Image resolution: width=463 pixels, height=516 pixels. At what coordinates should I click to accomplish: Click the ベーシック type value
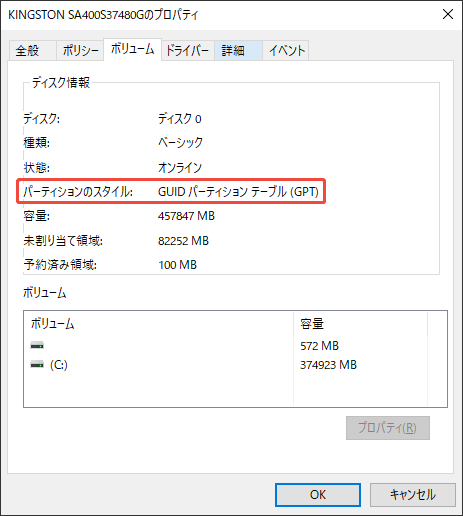tap(180, 143)
